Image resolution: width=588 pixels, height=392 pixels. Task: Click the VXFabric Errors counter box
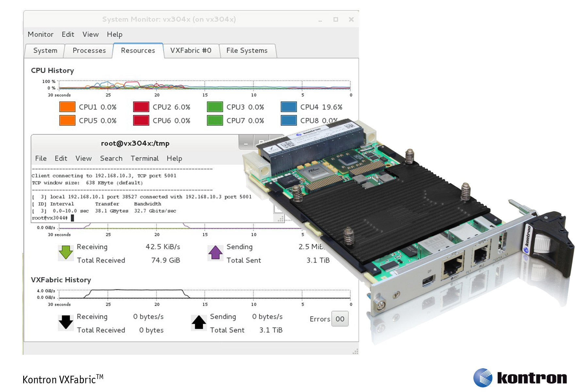click(340, 319)
